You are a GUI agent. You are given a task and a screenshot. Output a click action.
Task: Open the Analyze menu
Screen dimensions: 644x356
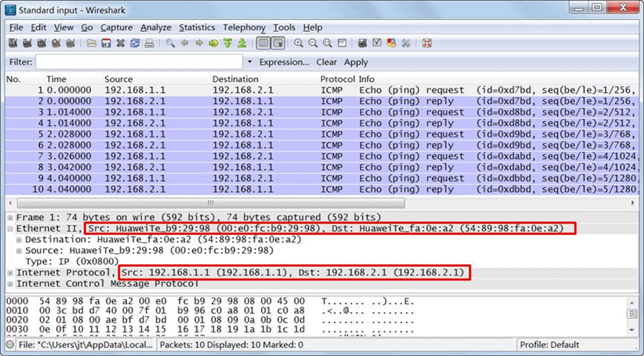pyautogui.click(x=156, y=28)
